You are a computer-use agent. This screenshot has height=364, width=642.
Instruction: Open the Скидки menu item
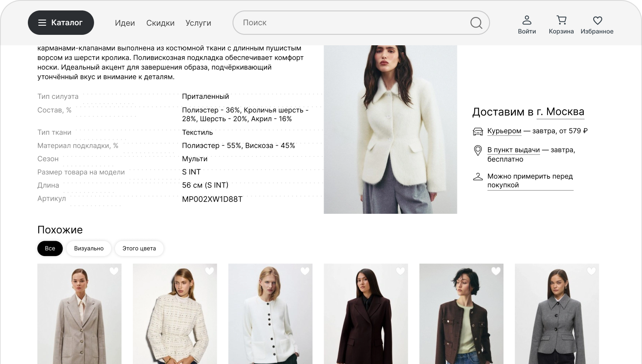point(160,23)
